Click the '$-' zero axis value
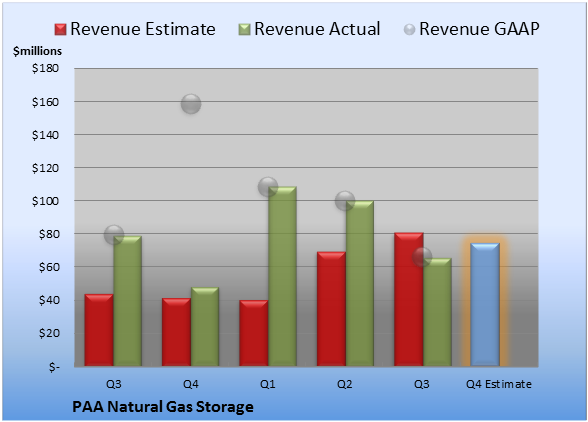The image size is (588, 422). coord(54,366)
